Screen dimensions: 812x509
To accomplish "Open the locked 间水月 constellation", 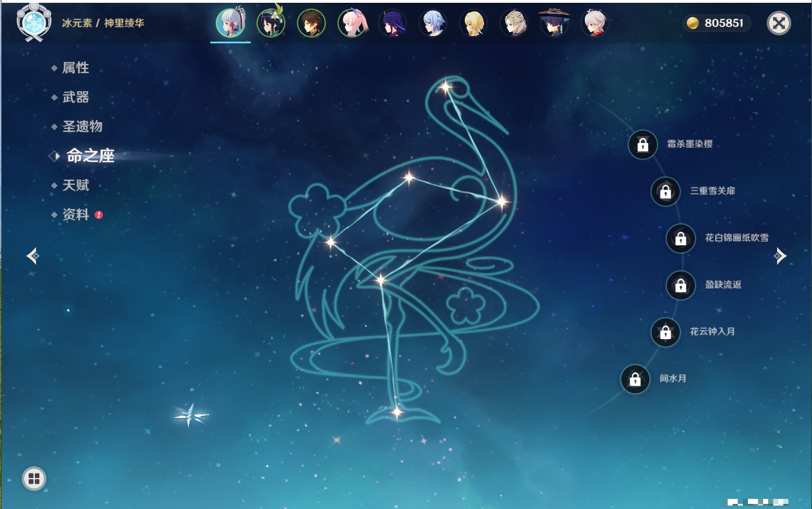I will point(635,379).
